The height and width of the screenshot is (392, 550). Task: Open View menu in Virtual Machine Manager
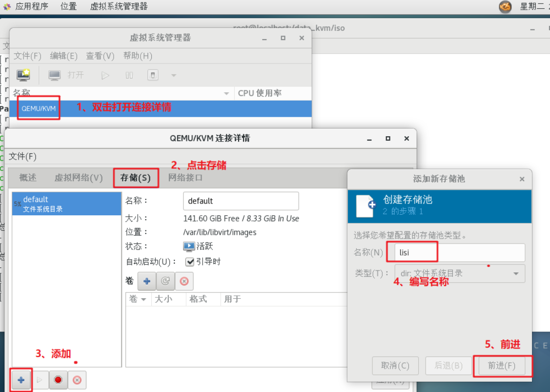tap(100, 56)
